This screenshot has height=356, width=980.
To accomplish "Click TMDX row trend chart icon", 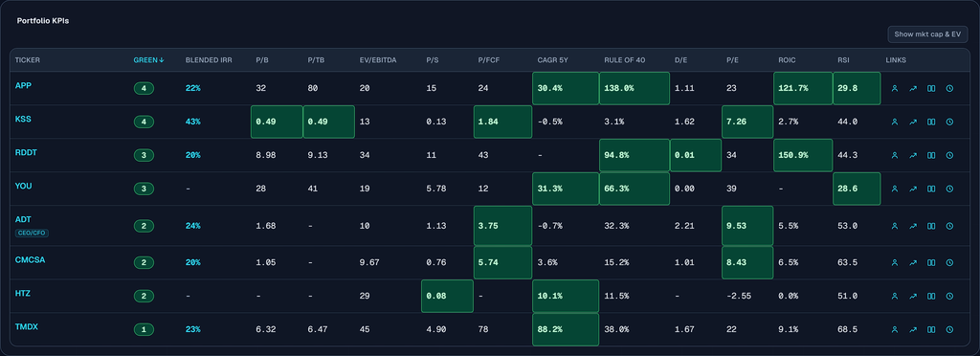I will click(x=912, y=329).
